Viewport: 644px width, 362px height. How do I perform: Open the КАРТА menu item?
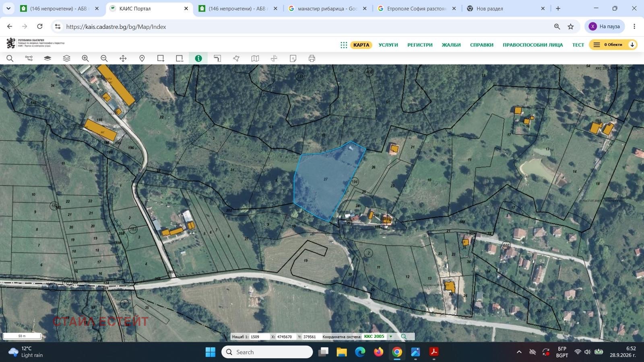click(361, 45)
